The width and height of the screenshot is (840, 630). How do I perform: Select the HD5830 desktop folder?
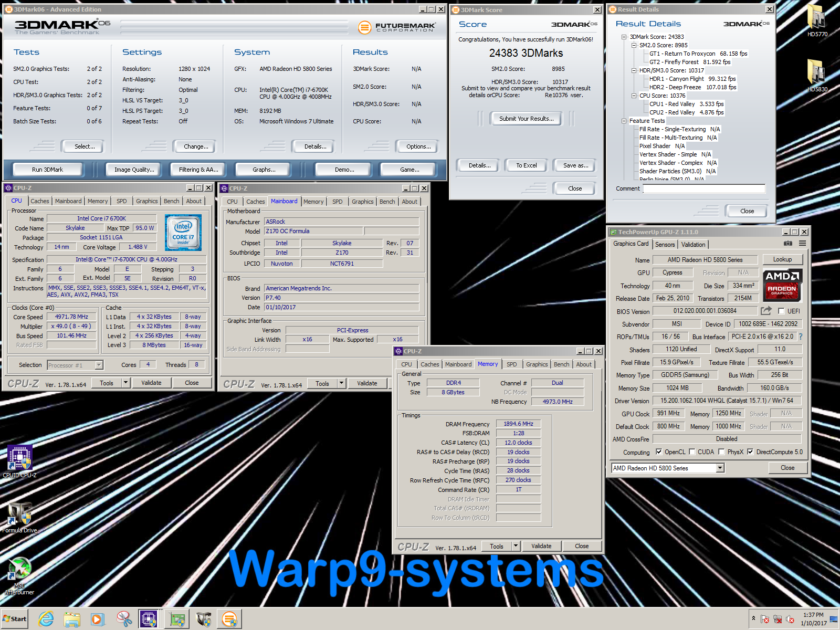817,76
